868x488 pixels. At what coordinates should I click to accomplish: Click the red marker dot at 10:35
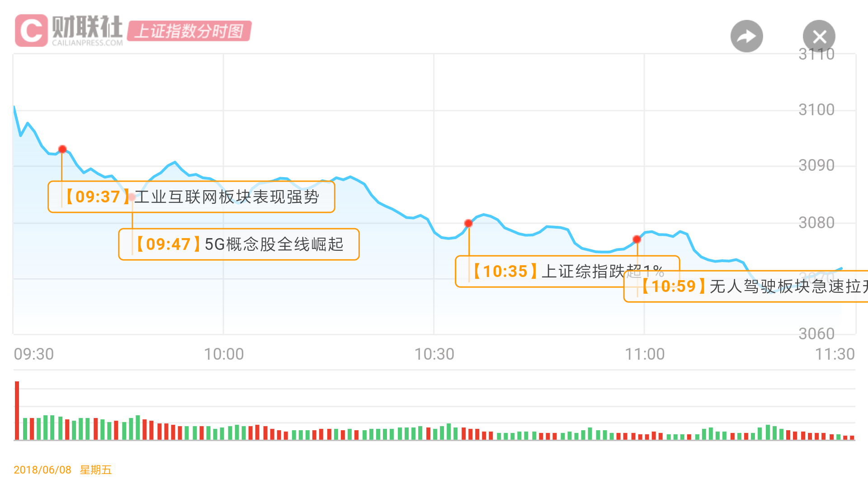[x=468, y=223]
